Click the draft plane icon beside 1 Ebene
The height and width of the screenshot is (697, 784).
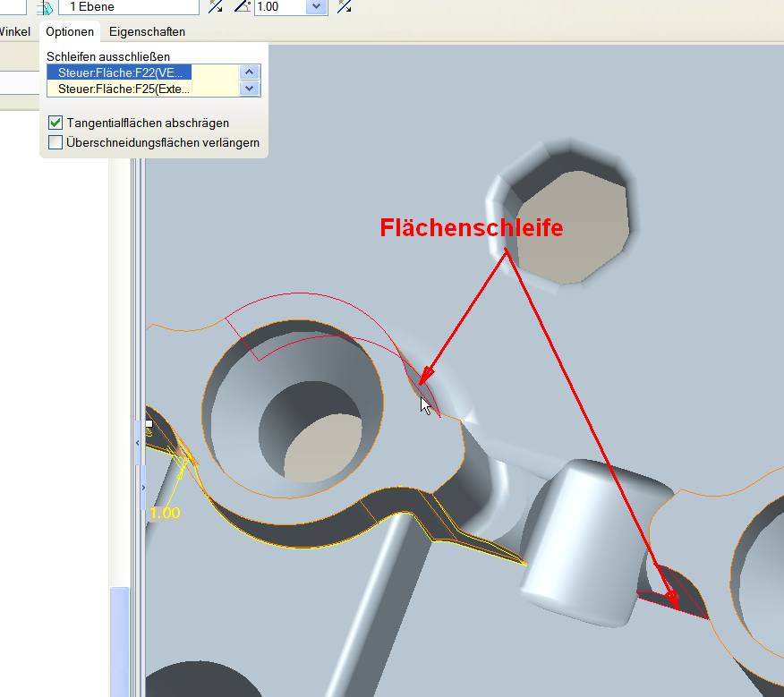(x=46, y=7)
